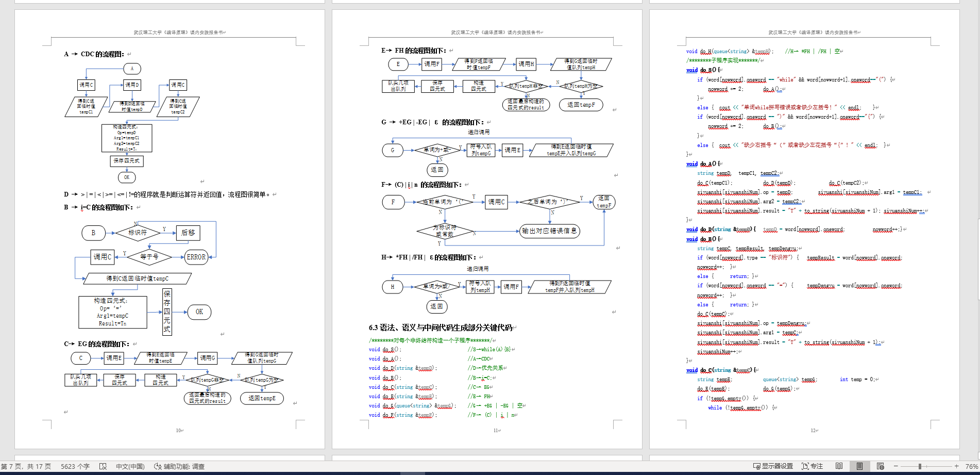
Task: Switch to Web Layout view
Action: click(880, 466)
